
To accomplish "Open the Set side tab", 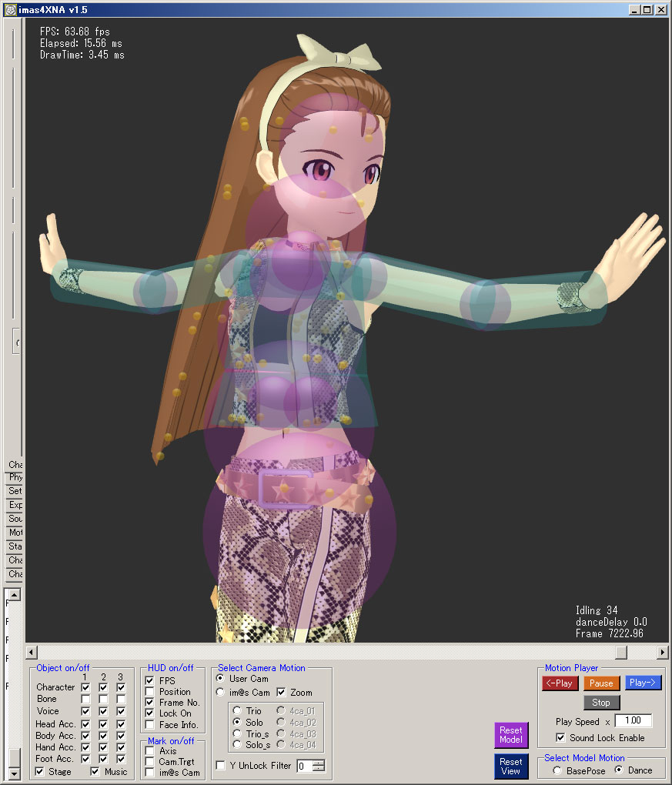I will (15, 491).
